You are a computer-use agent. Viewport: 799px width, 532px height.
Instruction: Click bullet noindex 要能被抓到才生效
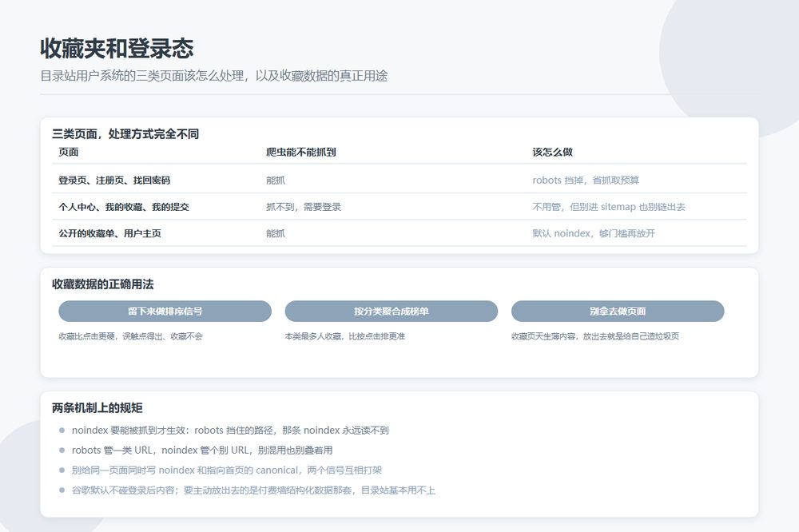tap(230, 430)
